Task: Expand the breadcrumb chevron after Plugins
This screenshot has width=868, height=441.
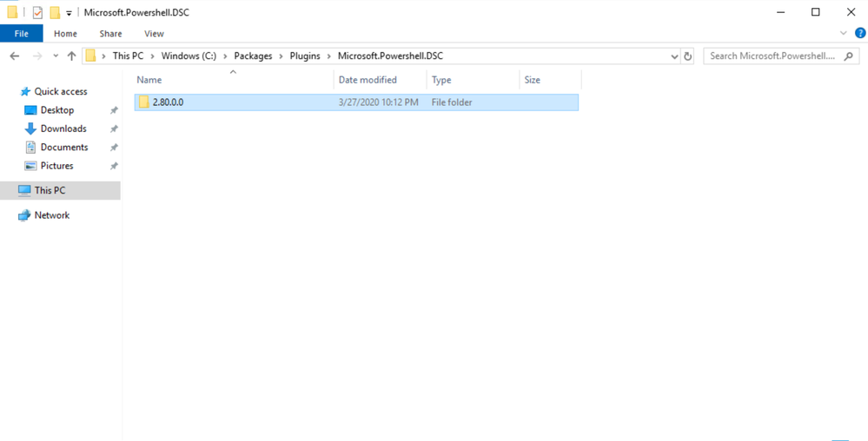Action: [x=330, y=56]
